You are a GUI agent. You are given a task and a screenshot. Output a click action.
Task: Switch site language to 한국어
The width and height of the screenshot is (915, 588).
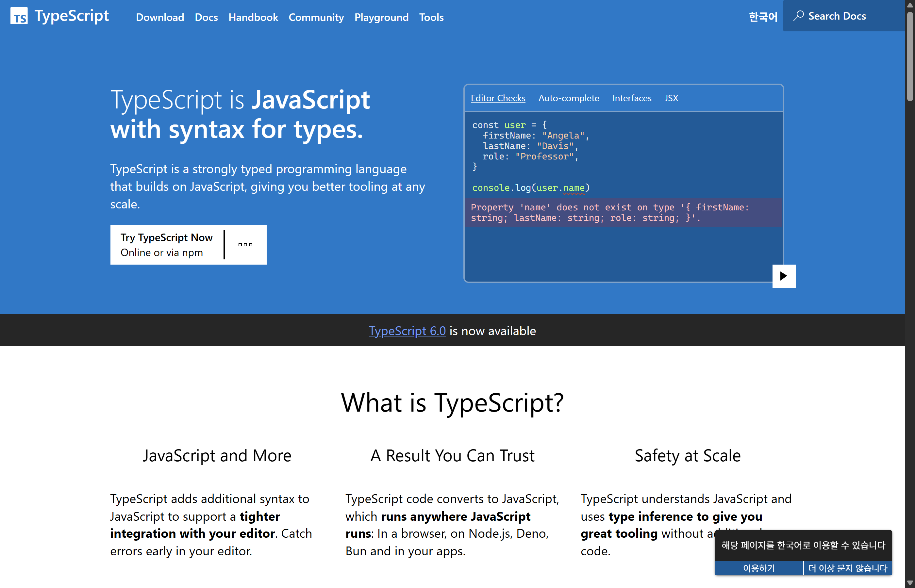[762, 16]
